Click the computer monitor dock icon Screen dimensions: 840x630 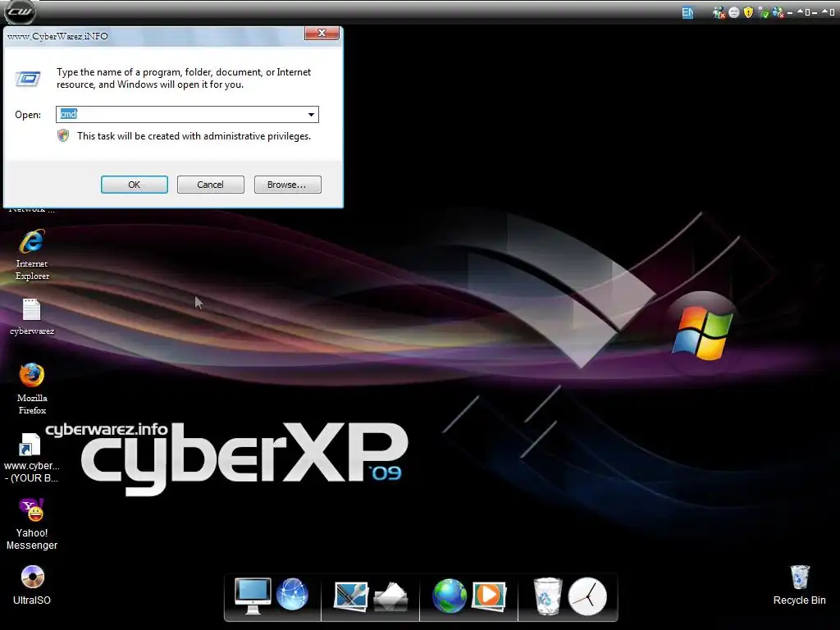coord(253,596)
